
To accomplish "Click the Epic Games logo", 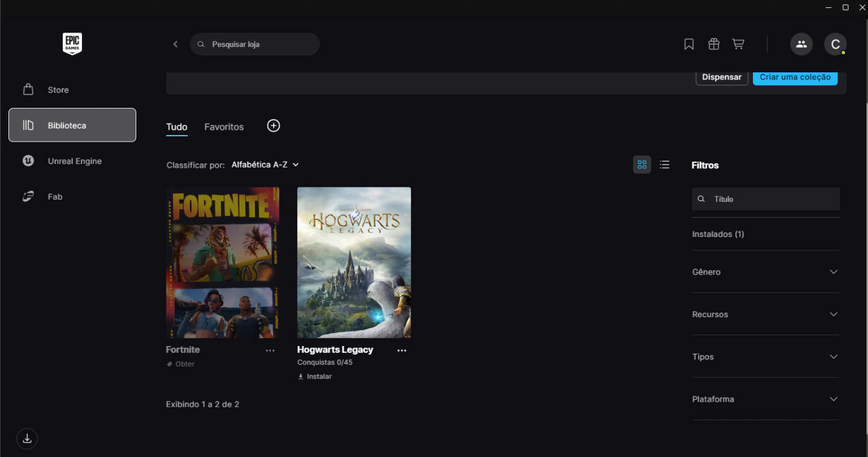I will pos(72,44).
